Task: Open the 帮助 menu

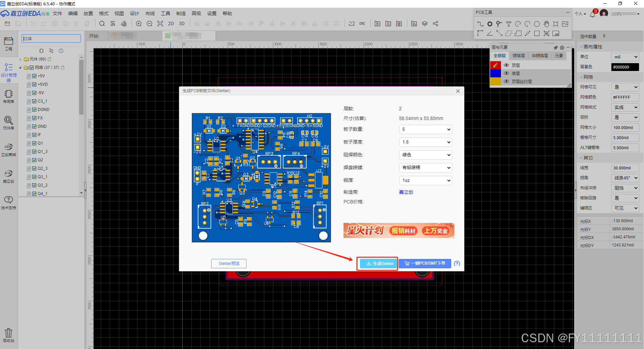Action: pyautogui.click(x=227, y=13)
